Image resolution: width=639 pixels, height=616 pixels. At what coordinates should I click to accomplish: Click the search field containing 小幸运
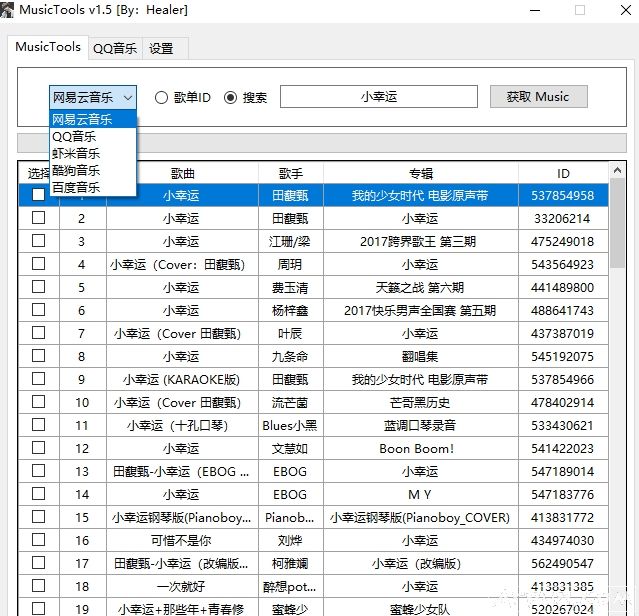click(x=379, y=97)
